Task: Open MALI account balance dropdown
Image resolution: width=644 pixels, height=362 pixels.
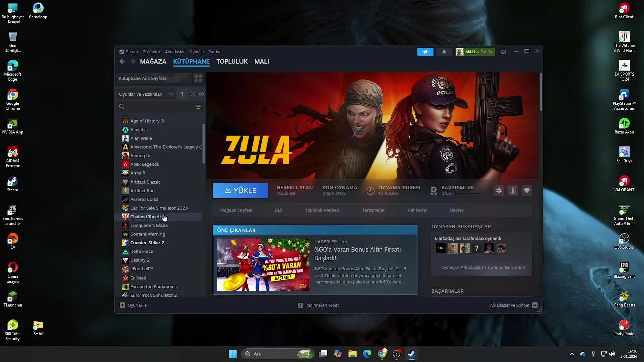Action: click(x=475, y=52)
